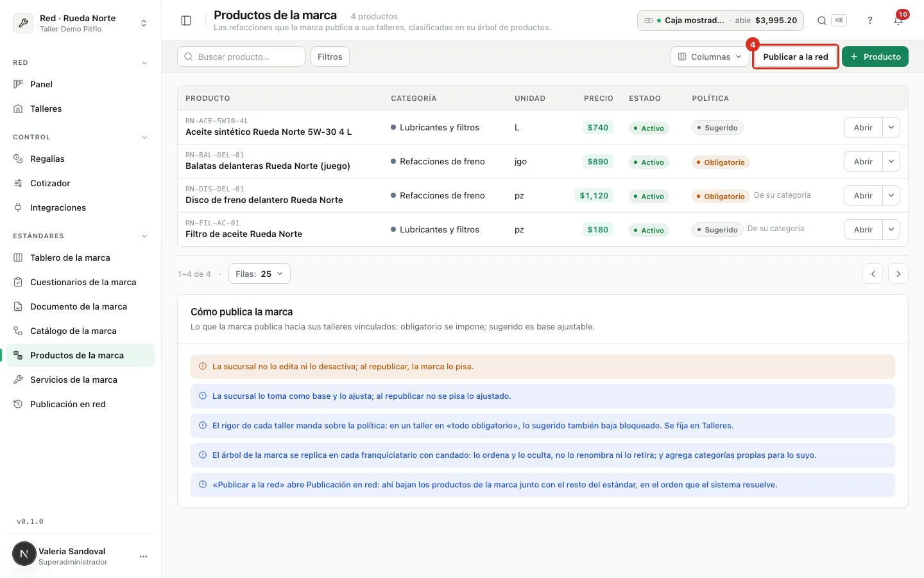Open the Columnas dropdown
Image resolution: width=924 pixels, height=578 pixels.
coord(710,57)
